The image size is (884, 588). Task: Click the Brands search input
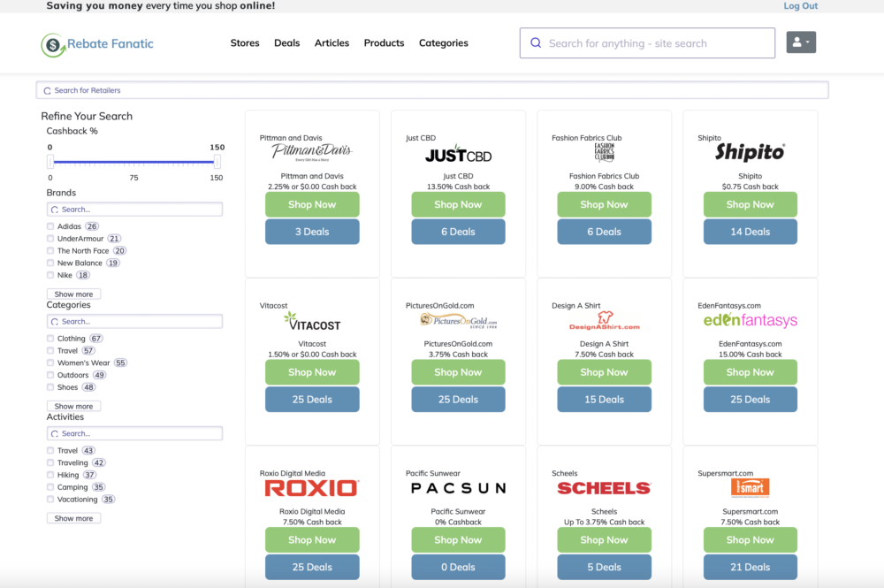(x=134, y=210)
